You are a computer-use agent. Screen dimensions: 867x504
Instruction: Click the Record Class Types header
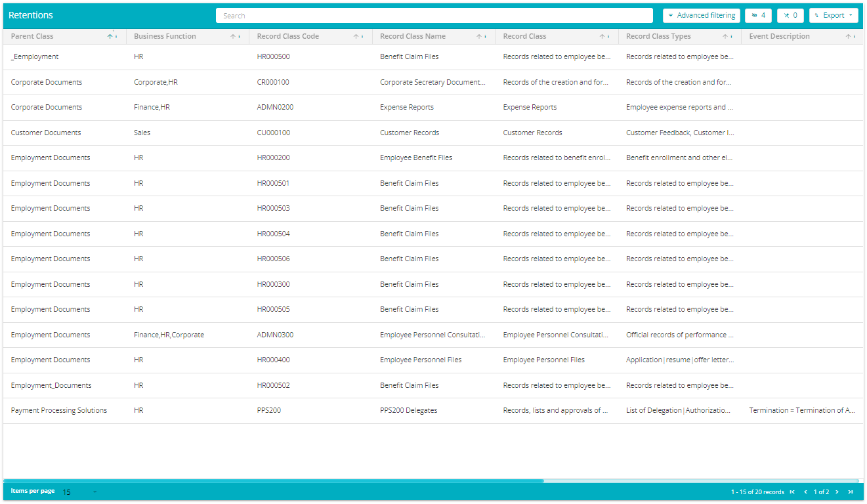point(658,37)
